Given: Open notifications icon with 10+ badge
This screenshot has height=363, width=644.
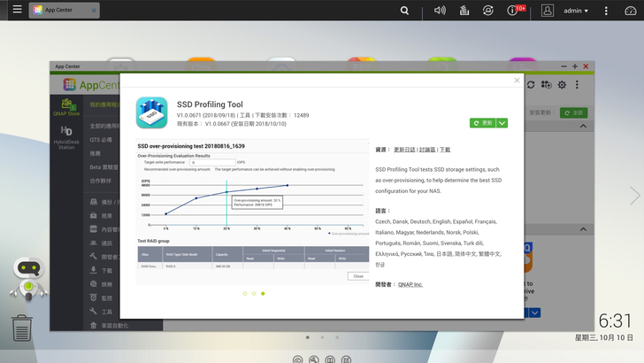Looking at the screenshot, I should click(x=513, y=11).
